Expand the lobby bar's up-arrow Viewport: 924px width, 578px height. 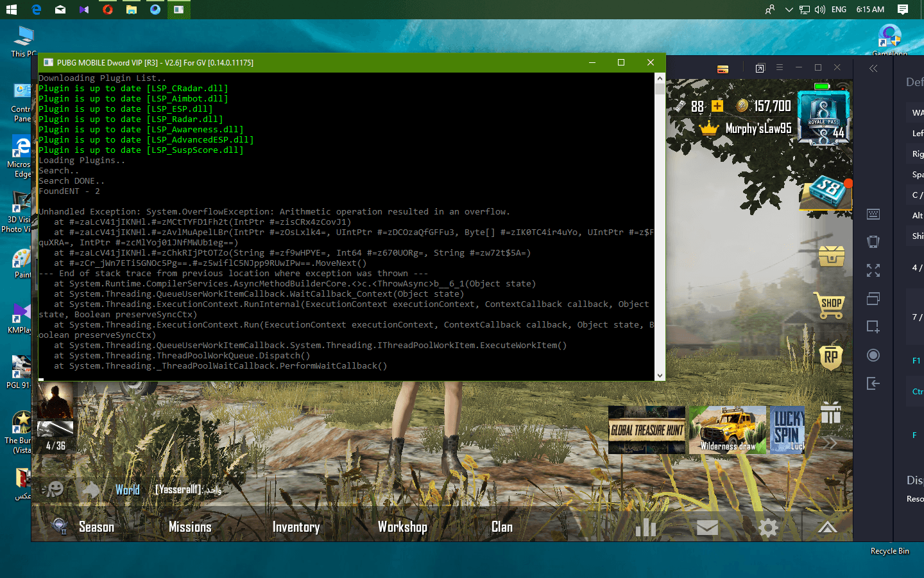(x=828, y=528)
